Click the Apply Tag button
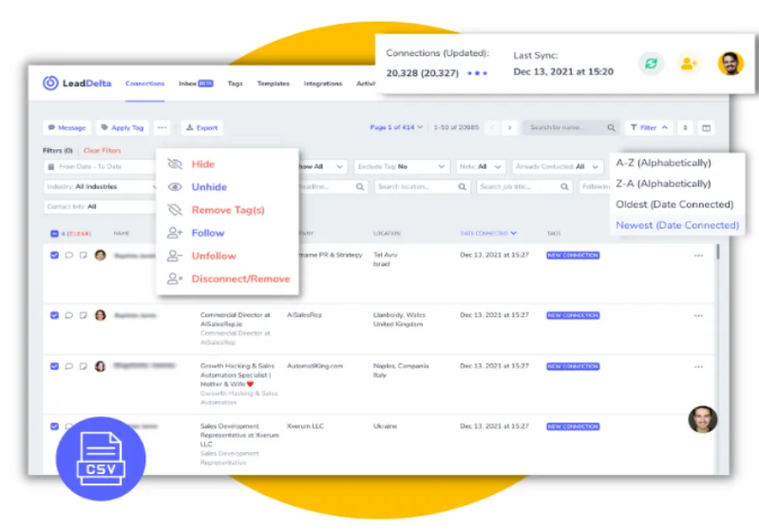This screenshot has width=759, height=532. pyautogui.click(x=122, y=128)
